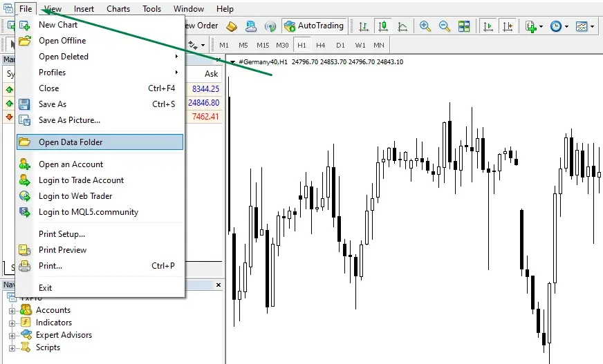Open the View menu
The image size is (603, 364).
tap(53, 9)
